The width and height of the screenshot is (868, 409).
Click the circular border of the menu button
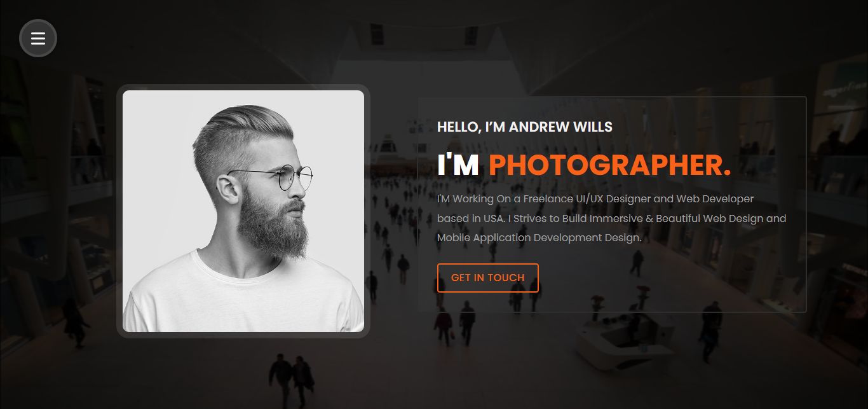(38, 21)
